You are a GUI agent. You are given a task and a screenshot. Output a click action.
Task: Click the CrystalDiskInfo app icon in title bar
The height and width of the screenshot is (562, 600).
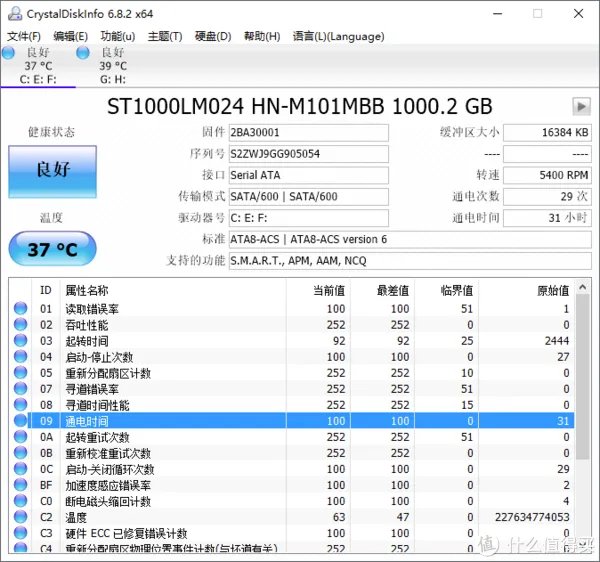click(x=15, y=14)
